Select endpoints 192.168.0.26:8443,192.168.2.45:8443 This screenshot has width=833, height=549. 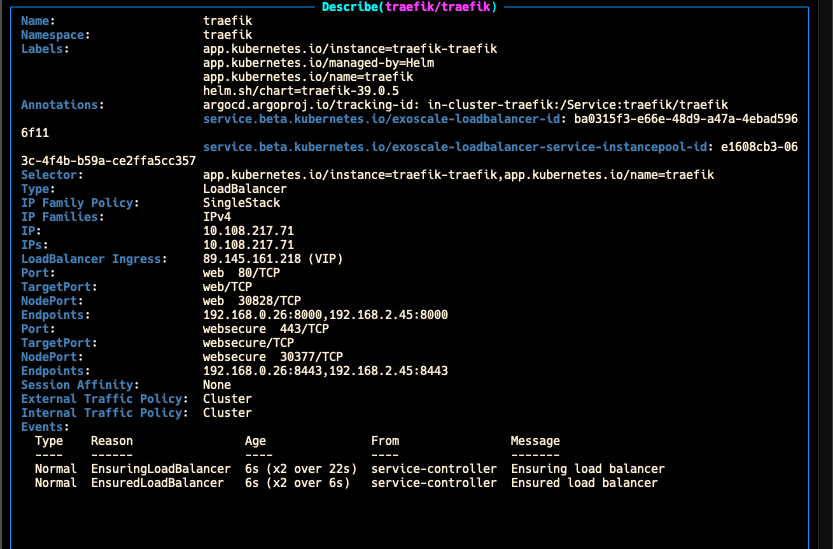[325, 370]
